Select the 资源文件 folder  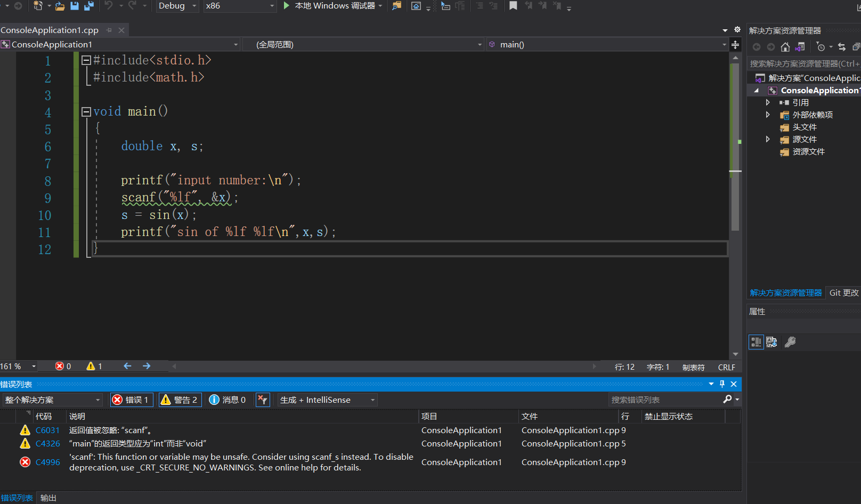(x=808, y=151)
